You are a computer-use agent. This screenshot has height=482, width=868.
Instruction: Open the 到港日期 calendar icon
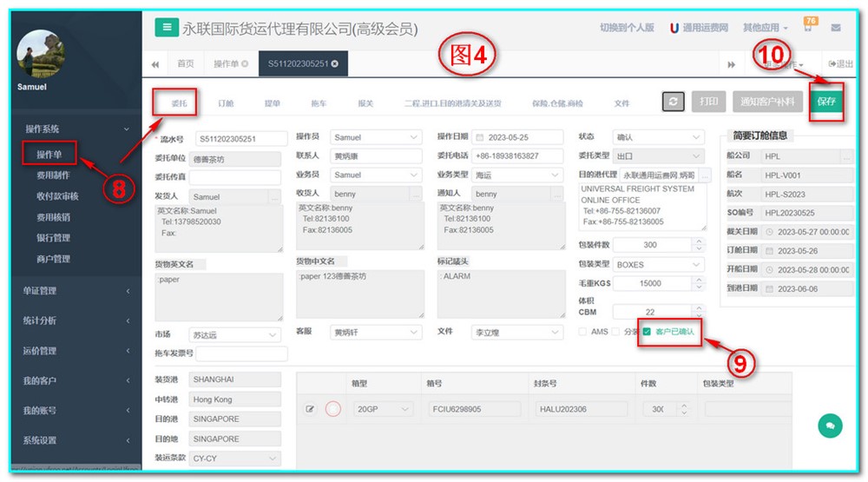769,288
